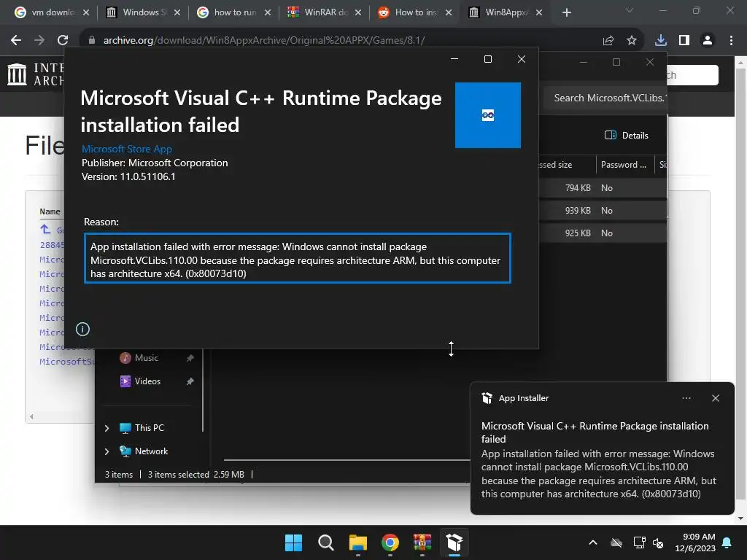The width and height of the screenshot is (747, 560).
Task: Click the App Installer notification body
Action: pyautogui.click(x=597, y=459)
